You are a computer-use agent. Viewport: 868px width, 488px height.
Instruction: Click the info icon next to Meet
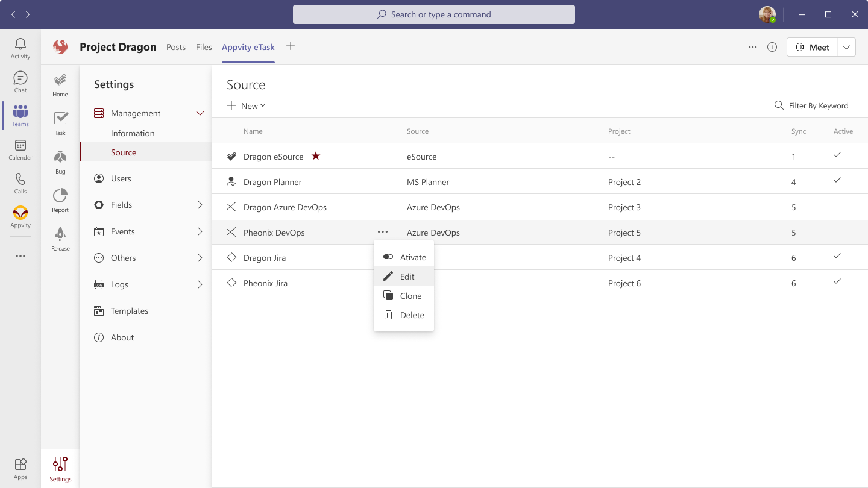(772, 47)
